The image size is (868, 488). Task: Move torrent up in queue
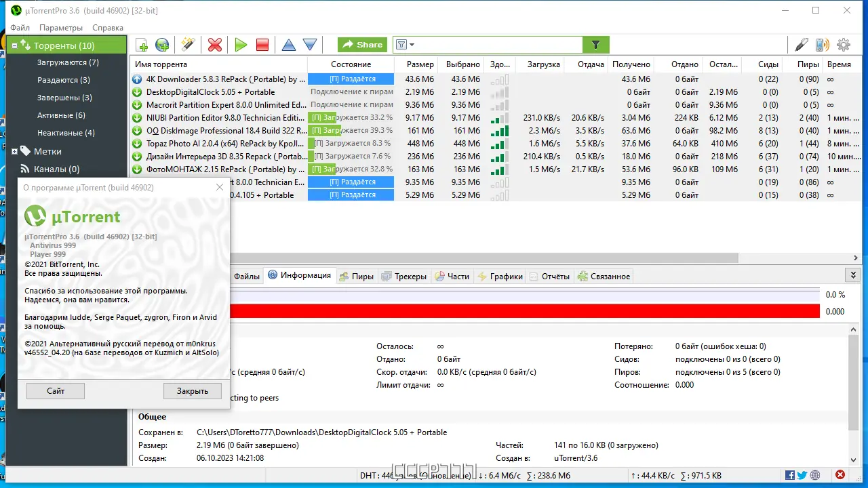(x=289, y=45)
